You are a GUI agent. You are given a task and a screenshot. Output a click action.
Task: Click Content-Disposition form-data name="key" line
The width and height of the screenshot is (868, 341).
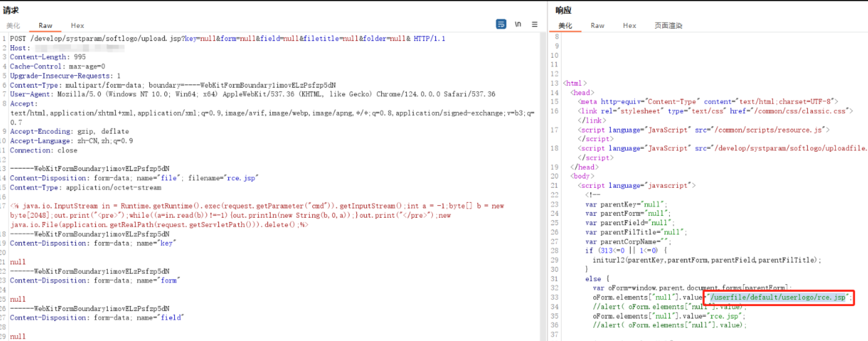93,243
